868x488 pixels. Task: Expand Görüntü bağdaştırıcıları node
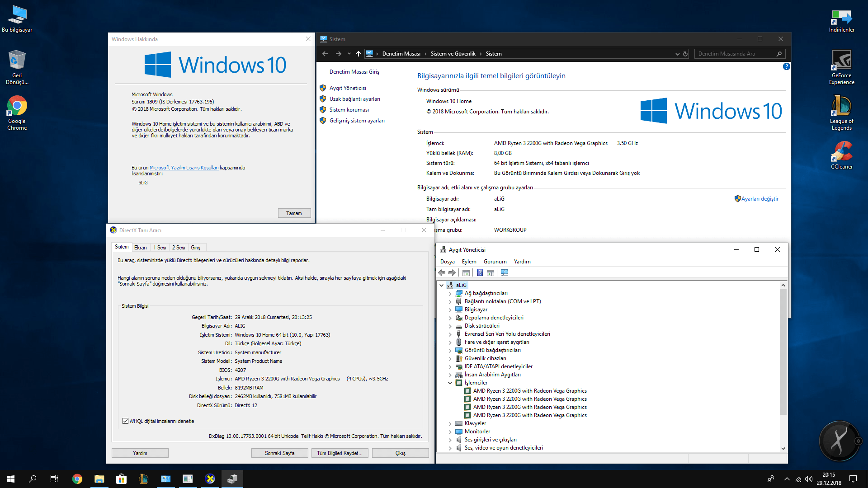point(450,351)
